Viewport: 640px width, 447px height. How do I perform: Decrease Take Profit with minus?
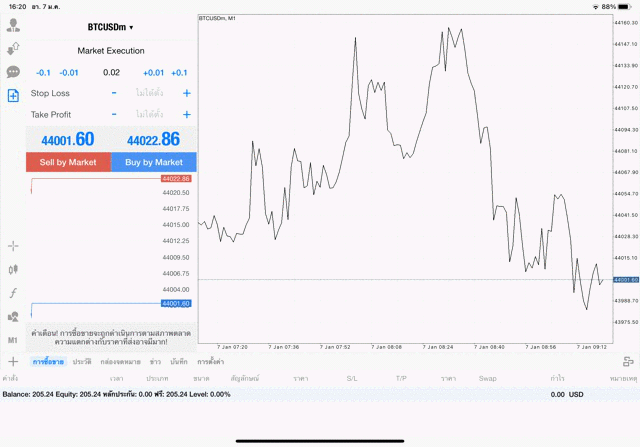pyautogui.click(x=114, y=114)
